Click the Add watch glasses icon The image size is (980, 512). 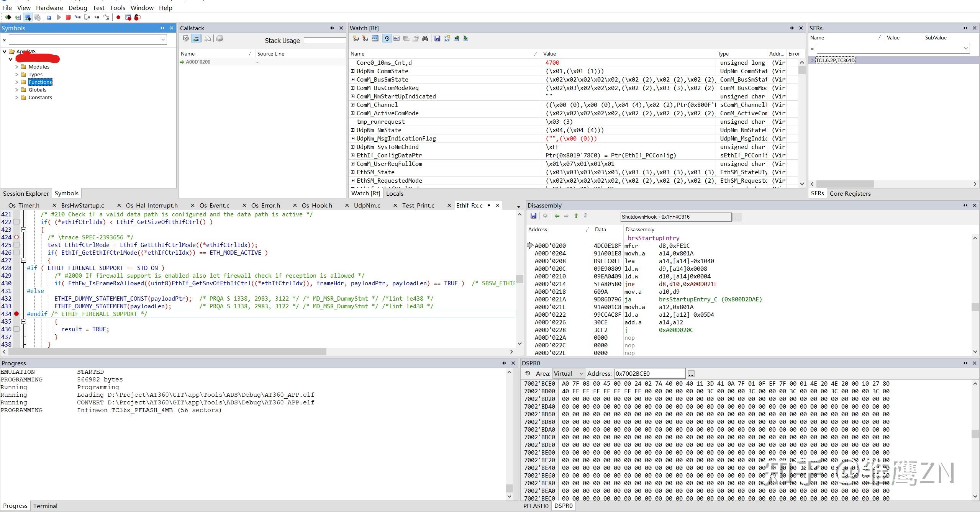tap(356, 38)
